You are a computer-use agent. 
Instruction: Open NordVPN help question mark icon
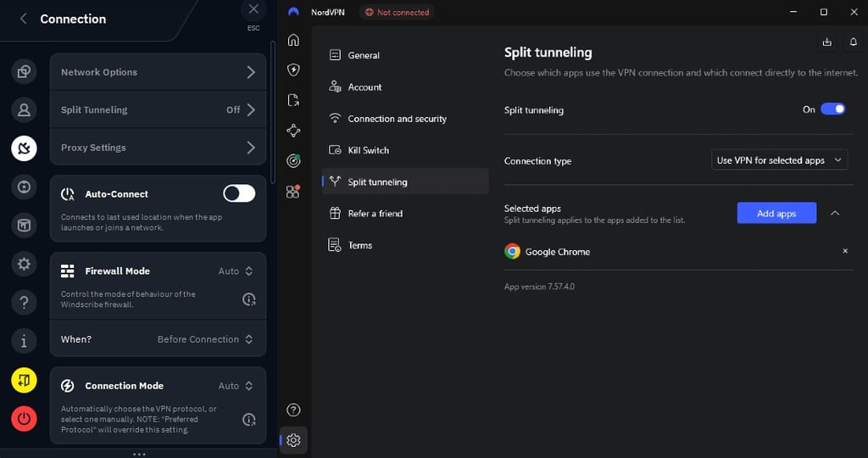click(293, 410)
